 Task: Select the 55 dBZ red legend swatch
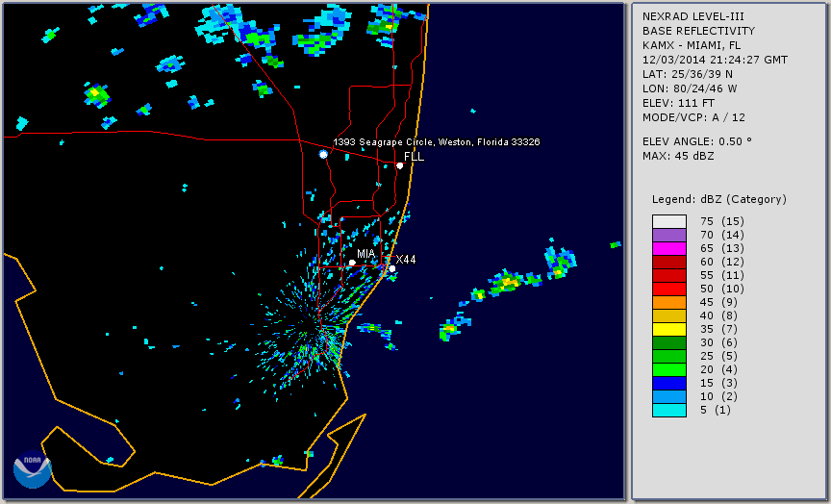coord(669,276)
